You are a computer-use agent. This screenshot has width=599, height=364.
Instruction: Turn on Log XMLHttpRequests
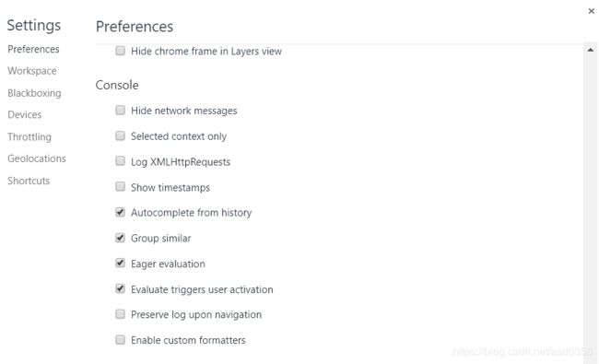pyautogui.click(x=120, y=160)
